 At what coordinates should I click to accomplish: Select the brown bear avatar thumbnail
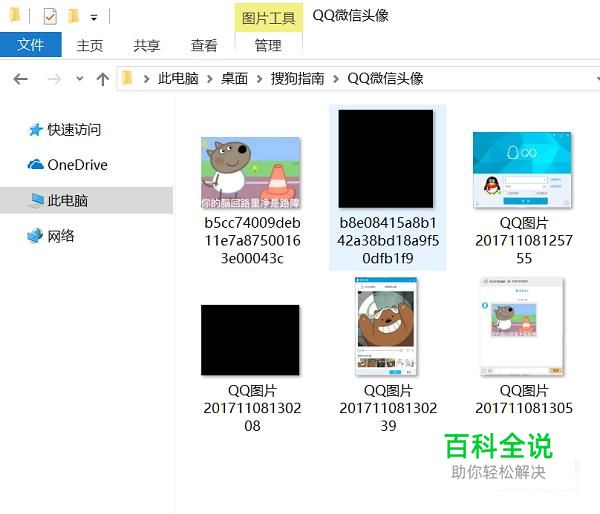click(386, 326)
